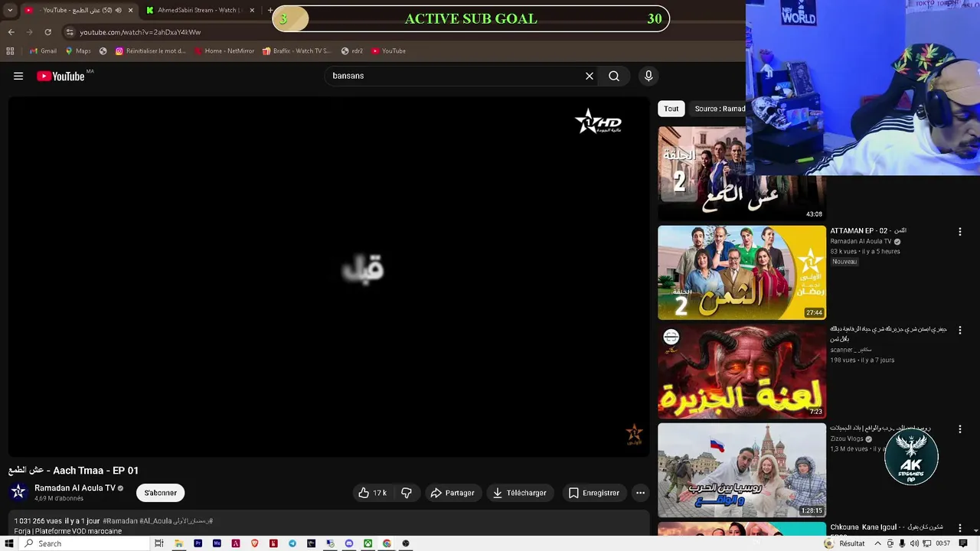Open the Ramadan Al Aoula TV channel avatar

18,492
